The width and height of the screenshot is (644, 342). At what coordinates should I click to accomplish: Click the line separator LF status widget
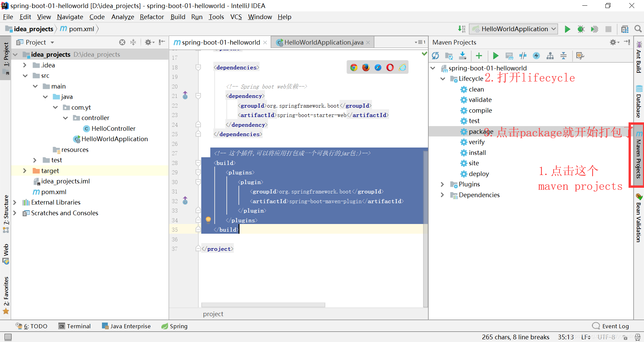586,337
